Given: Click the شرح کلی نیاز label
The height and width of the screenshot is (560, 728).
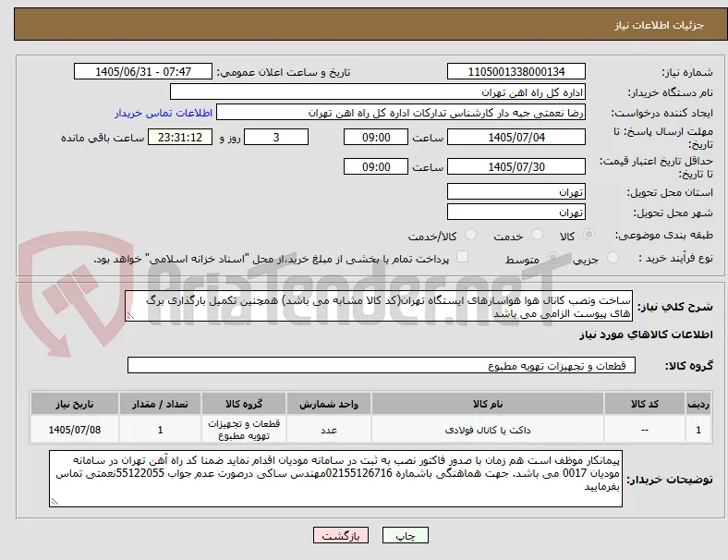Looking at the screenshot, I should pos(675,307).
